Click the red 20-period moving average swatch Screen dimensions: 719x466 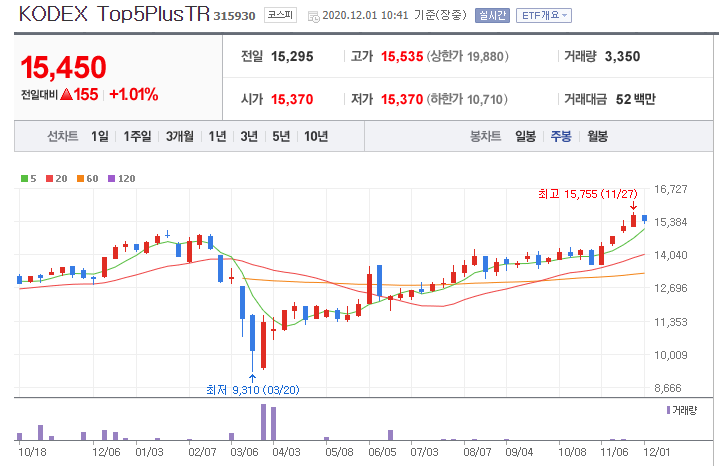50,178
